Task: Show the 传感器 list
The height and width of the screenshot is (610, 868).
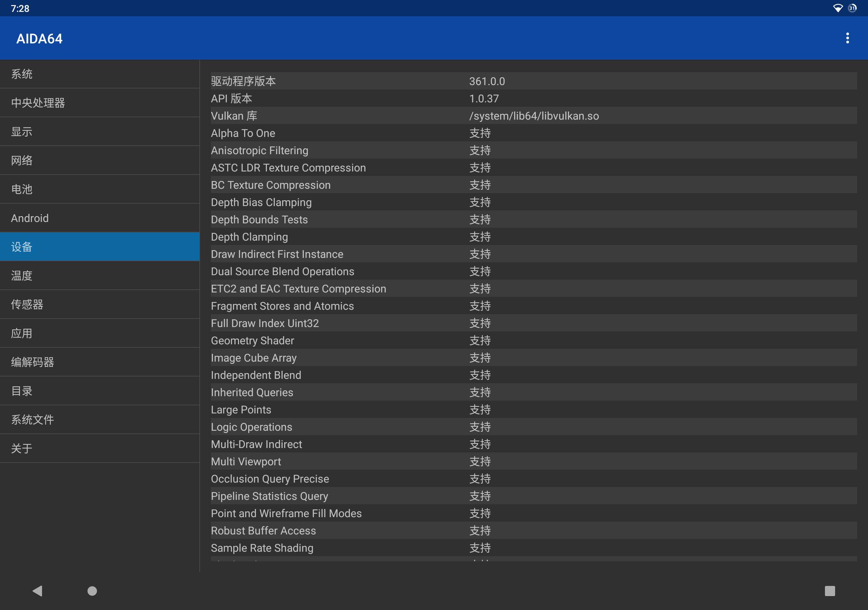Action: [x=99, y=304]
